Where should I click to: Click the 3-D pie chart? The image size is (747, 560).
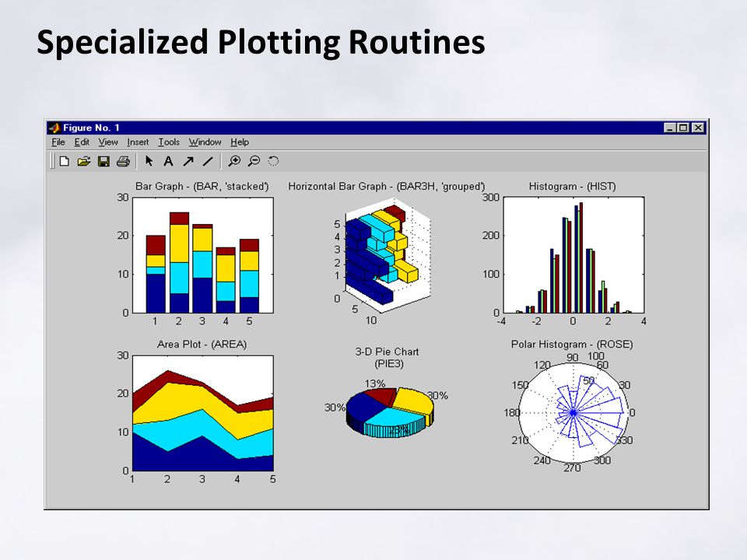tap(390, 412)
